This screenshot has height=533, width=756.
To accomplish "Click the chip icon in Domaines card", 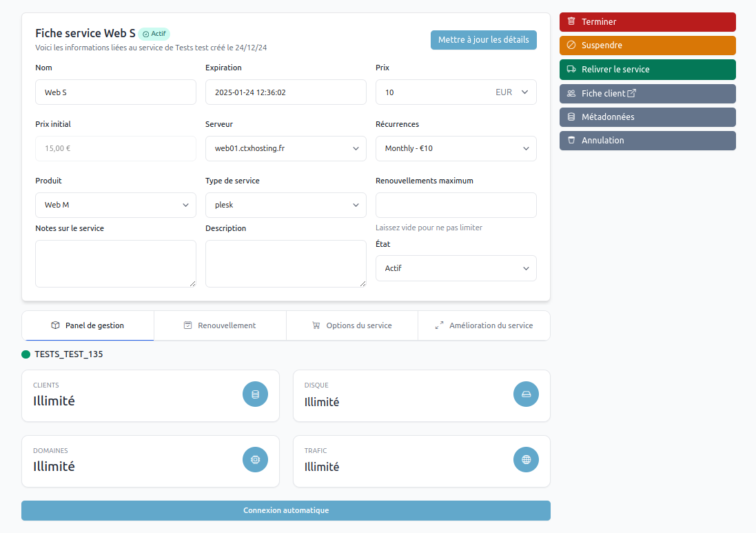I will click(255, 459).
